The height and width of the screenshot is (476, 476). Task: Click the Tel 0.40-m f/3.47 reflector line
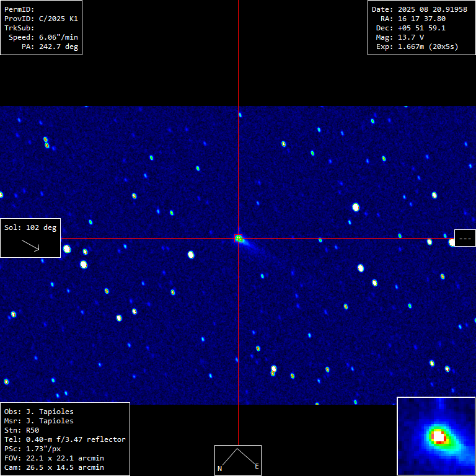click(x=65, y=439)
